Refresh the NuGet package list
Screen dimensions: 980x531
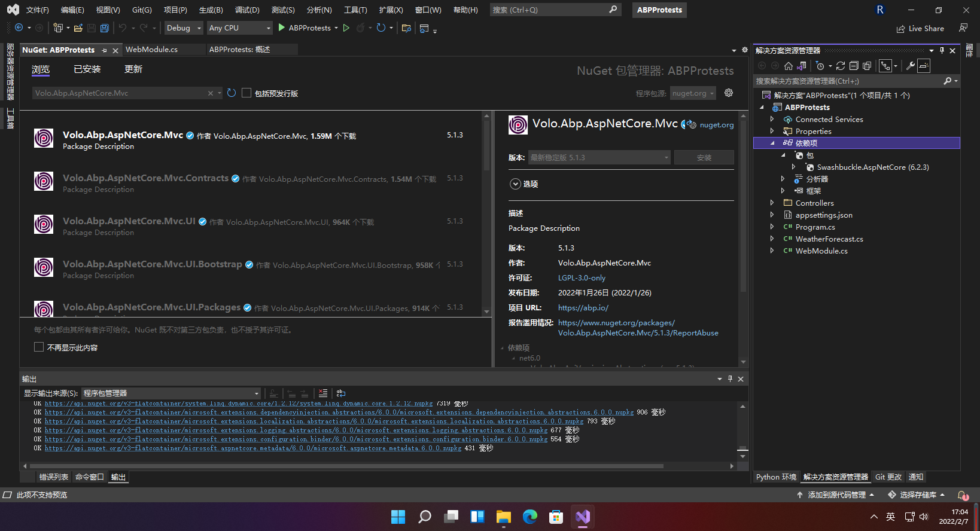232,93
